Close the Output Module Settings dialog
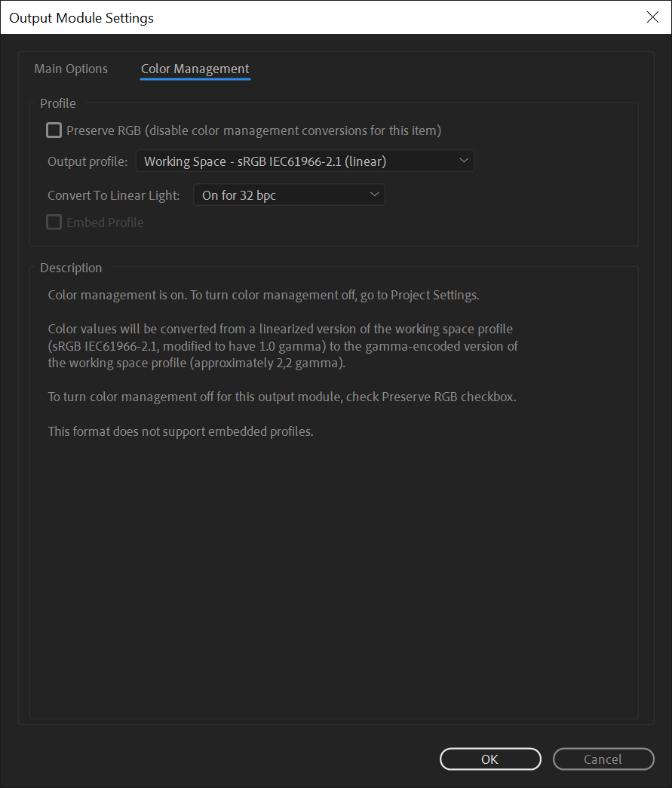 pos(652,17)
